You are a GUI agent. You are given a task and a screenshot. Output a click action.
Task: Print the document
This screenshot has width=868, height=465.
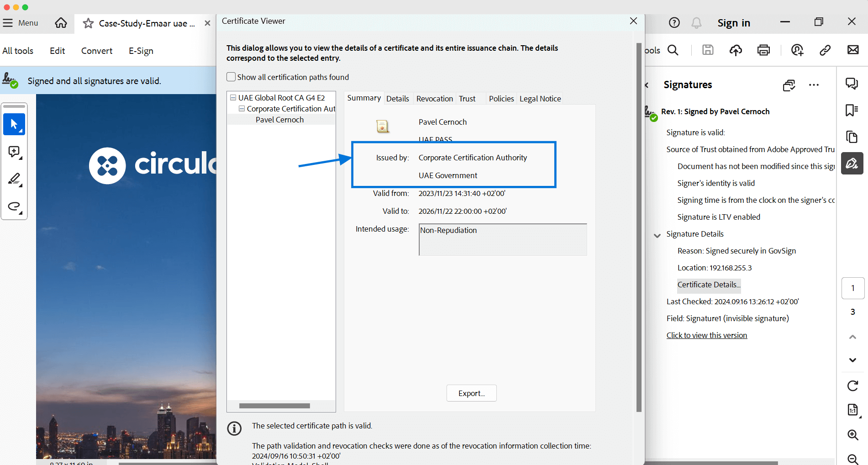coord(764,50)
